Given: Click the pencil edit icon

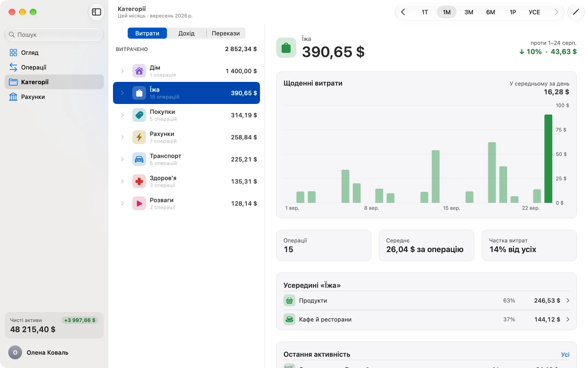Looking at the screenshot, I should [576, 12].
